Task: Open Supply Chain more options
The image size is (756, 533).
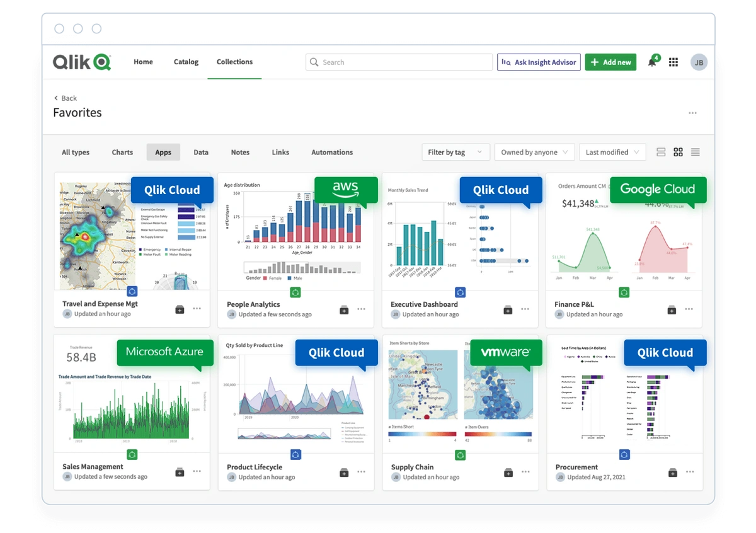Action: point(525,472)
